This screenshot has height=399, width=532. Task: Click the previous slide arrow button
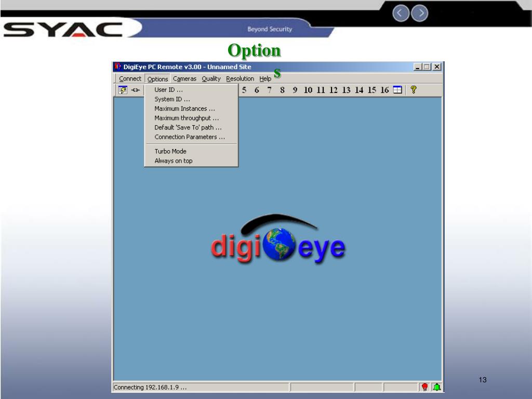401,13
